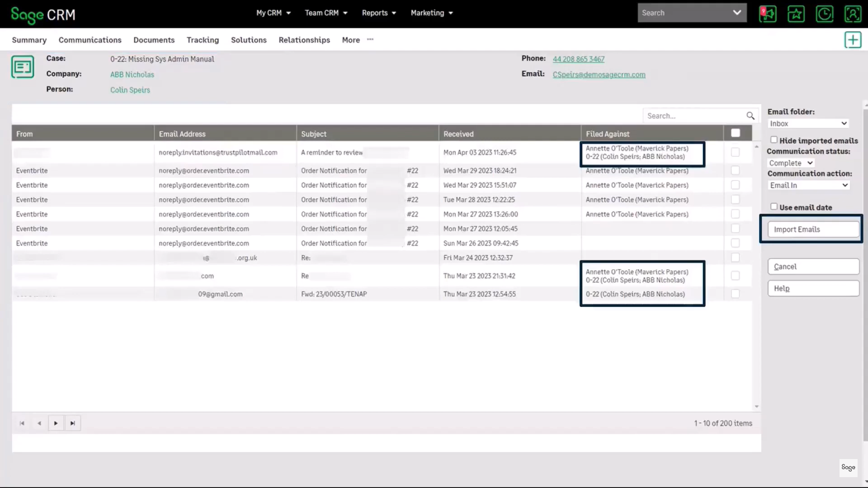Check Use email date
868x488 pixels.
click(774, 206)
